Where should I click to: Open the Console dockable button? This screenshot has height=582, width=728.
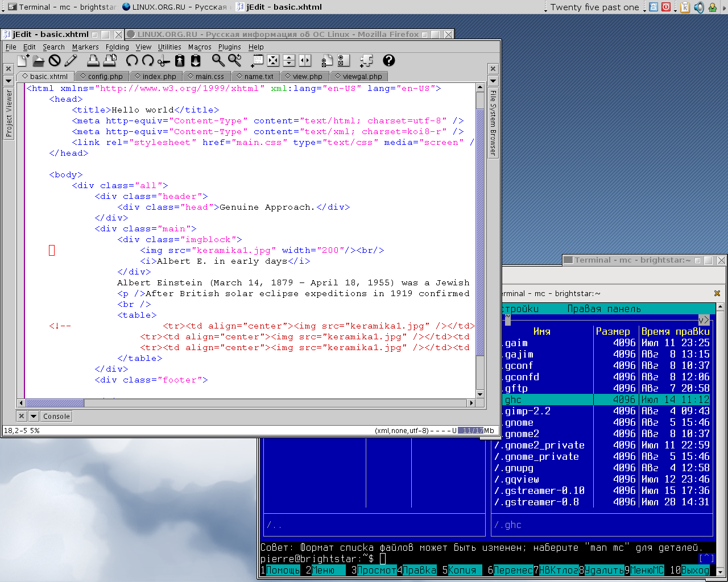click(x=56, y=416)
